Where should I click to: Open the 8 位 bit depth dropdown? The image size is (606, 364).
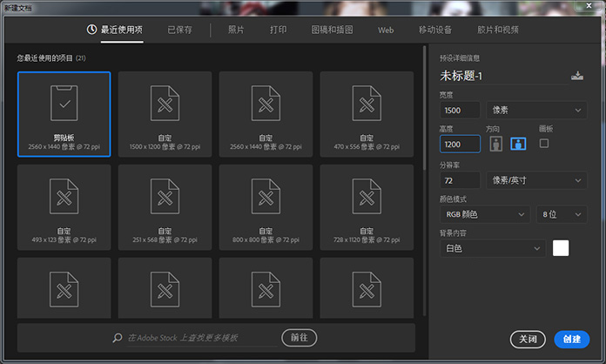click(x=562, y=214)
